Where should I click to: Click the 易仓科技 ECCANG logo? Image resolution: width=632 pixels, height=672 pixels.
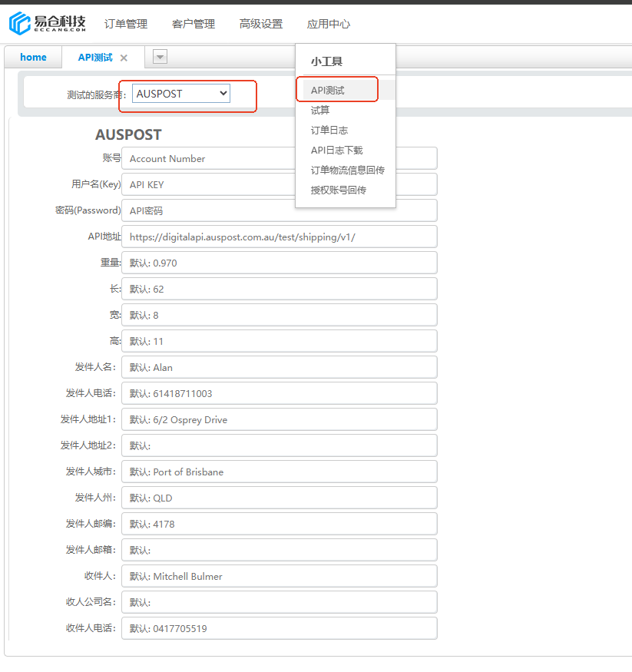[x=48, y=23]
